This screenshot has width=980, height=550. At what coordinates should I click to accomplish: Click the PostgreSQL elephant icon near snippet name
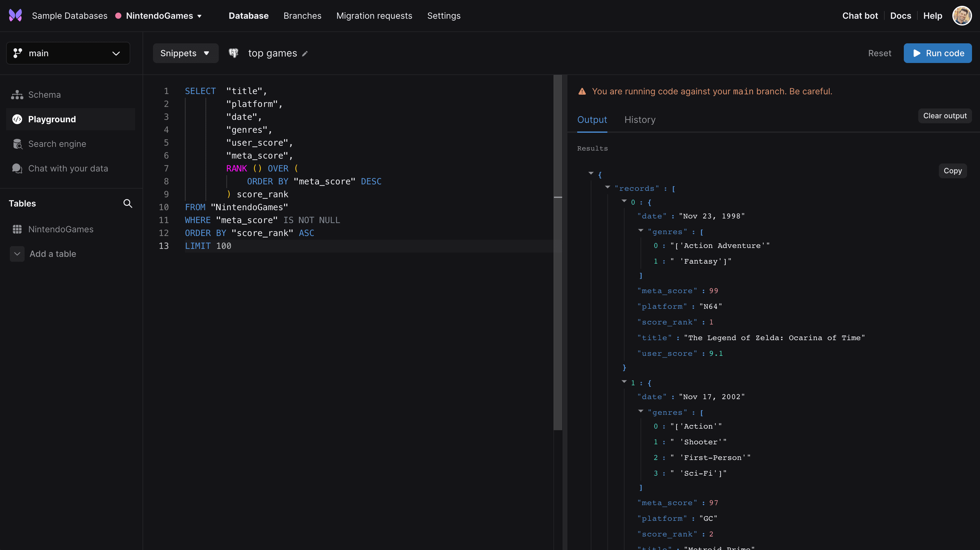[x=233, y=53]
